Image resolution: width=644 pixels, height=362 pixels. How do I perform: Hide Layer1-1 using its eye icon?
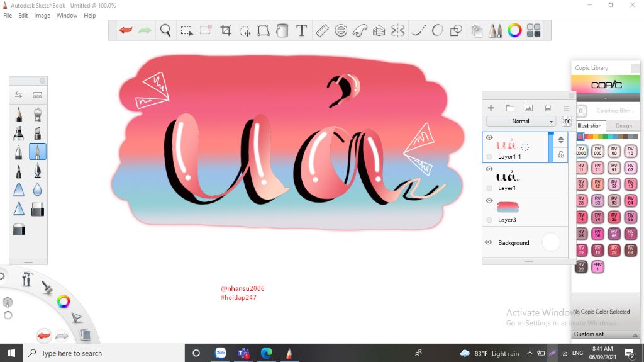[x=489, y=137]
